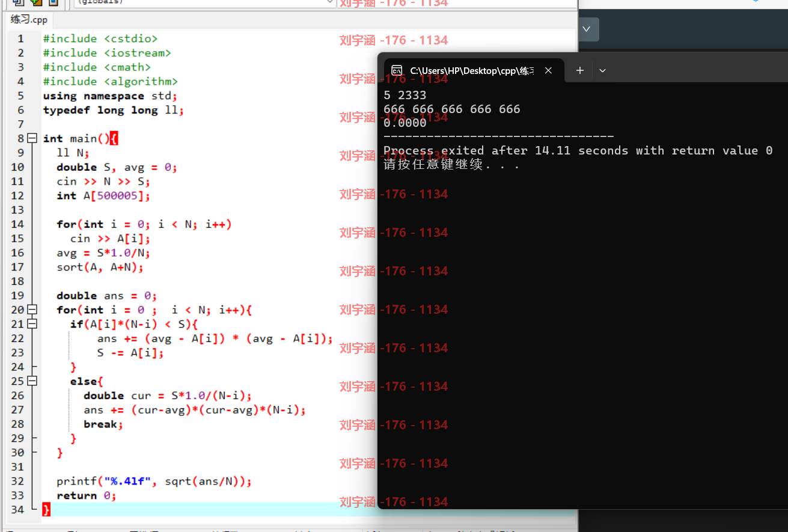
Task: Click the 'double S, avg = 0;' line
Action: tap(117, 168)
